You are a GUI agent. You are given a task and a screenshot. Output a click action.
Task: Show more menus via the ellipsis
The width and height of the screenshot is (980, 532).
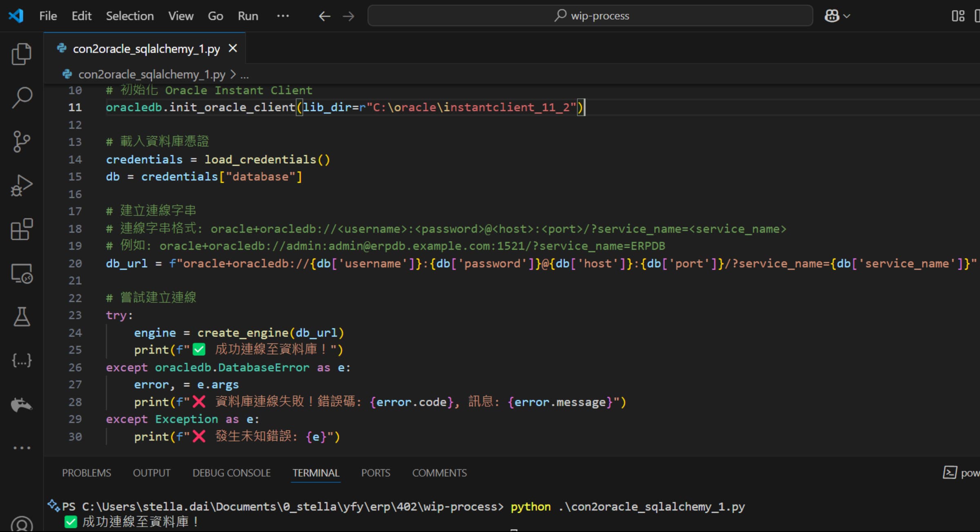coord(283,16)
